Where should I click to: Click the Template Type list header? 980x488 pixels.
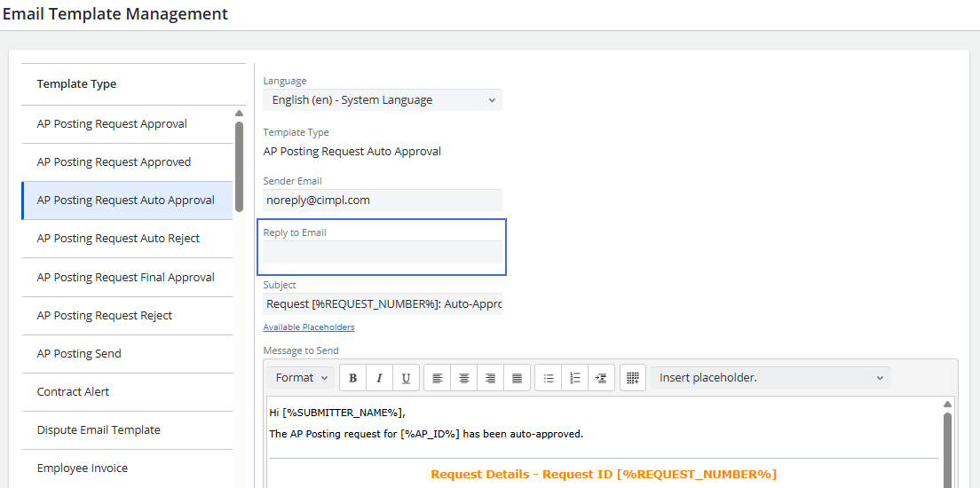pos(76,83)
